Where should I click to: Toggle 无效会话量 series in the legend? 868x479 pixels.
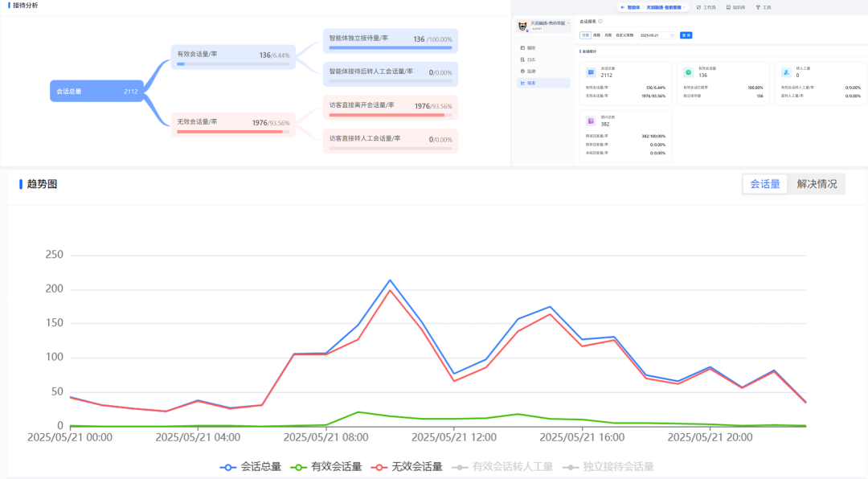407,467
